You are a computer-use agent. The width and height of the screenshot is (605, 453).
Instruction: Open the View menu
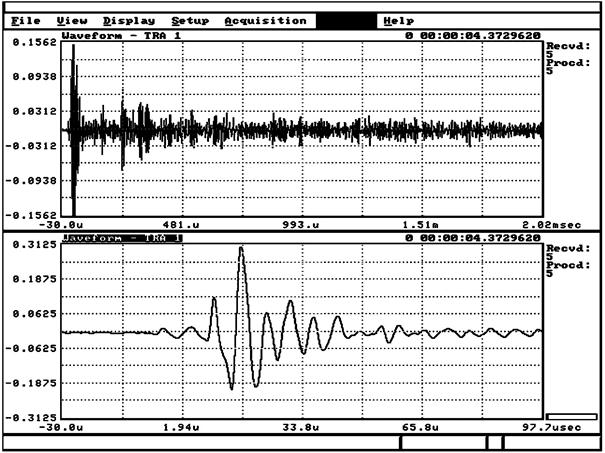pos(71,20)
